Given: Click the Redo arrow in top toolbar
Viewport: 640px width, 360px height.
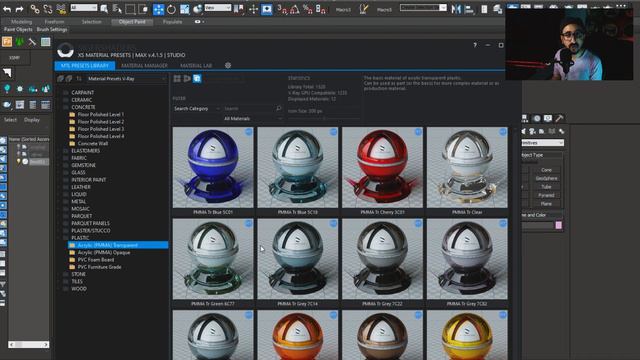Looking at the screenshot, I should coord(19,9).
